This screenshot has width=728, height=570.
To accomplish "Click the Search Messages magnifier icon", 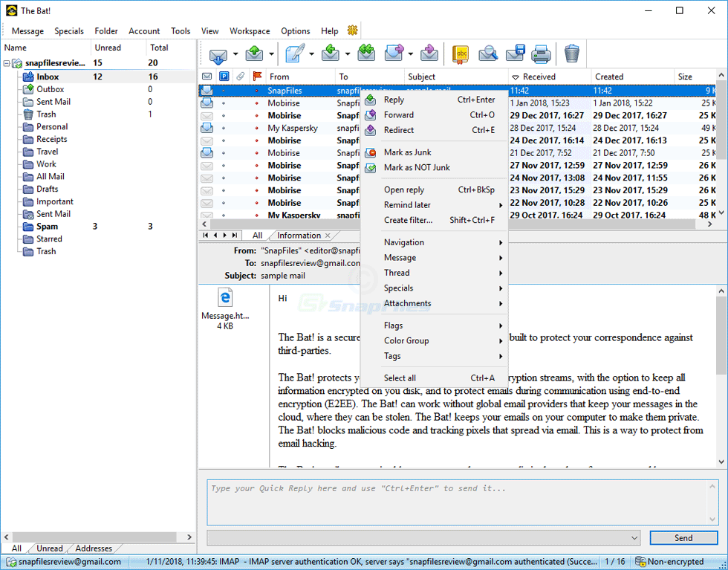I will click(488, 54).
